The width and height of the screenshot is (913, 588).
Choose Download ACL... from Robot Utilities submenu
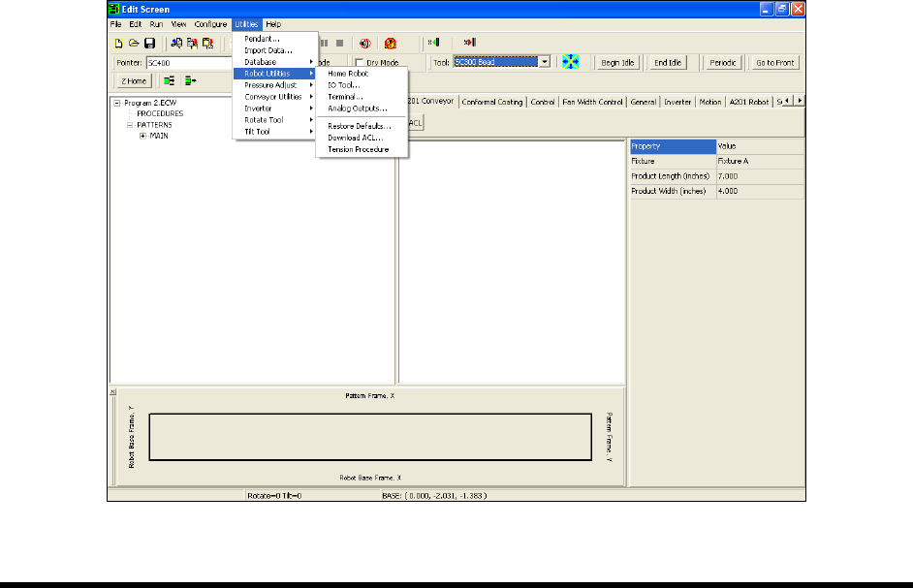point(355,138)
